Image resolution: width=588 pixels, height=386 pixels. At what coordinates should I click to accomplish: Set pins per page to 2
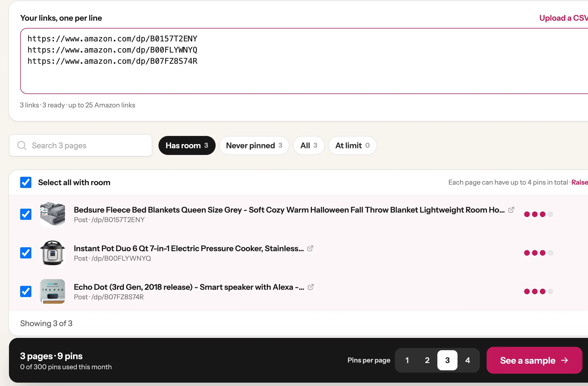click(427, 360)
